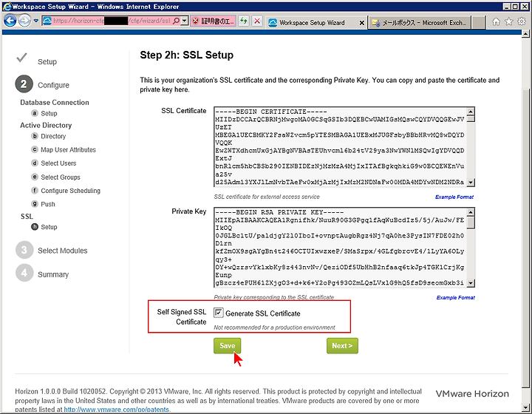
Task: Open the browser Home icon
Action: (496, 21)
